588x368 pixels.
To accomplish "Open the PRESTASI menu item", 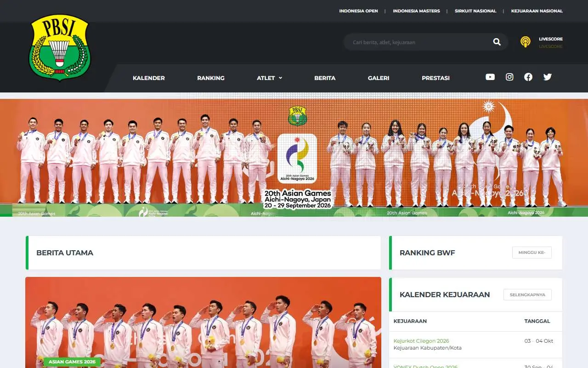I will pos(435,78).
